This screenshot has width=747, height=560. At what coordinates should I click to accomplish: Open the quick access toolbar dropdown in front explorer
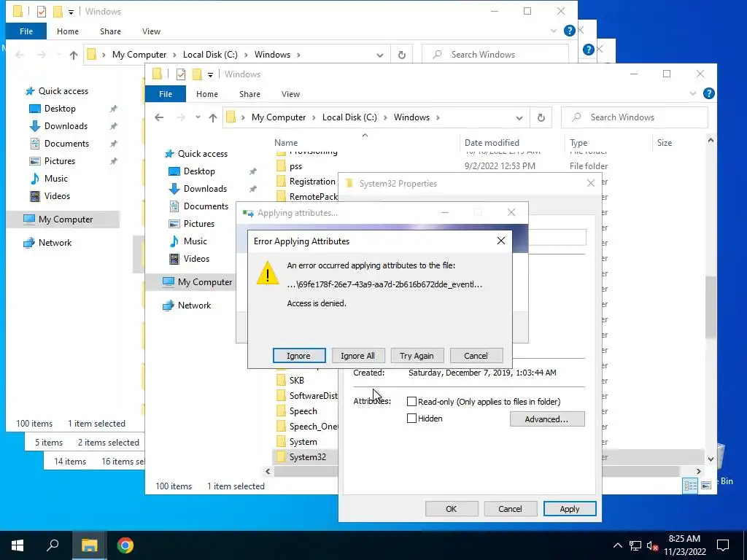pyautogui.click(x=210, y=75)
